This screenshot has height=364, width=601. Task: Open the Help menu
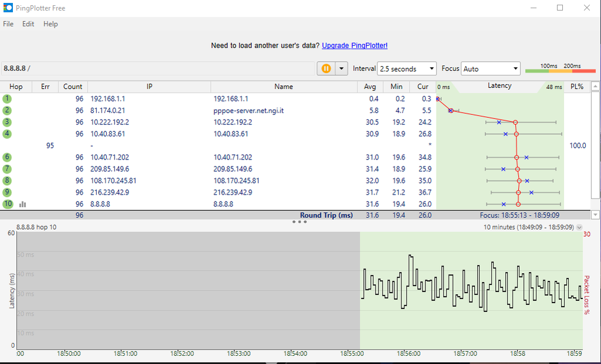coord(50,23)
